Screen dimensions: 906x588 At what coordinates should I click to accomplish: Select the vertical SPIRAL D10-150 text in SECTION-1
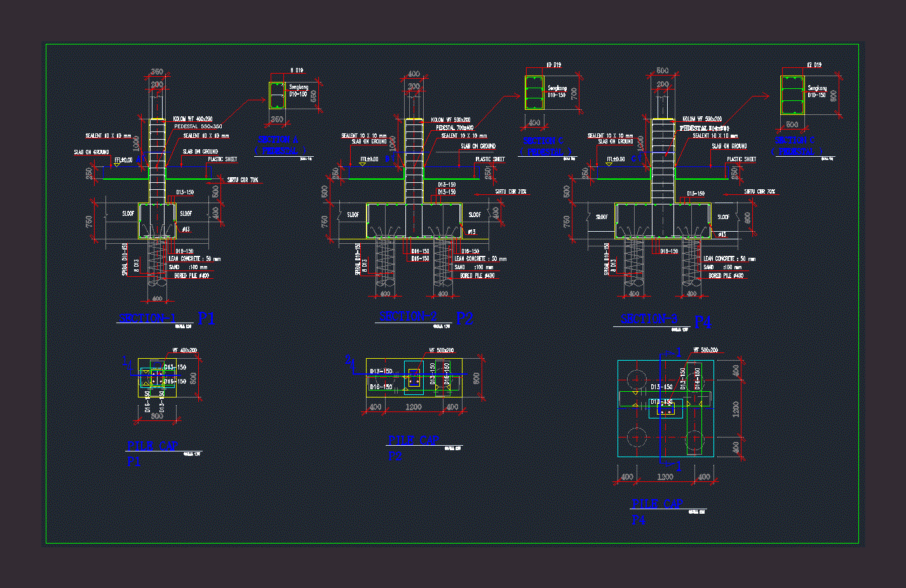coord(126,258)
